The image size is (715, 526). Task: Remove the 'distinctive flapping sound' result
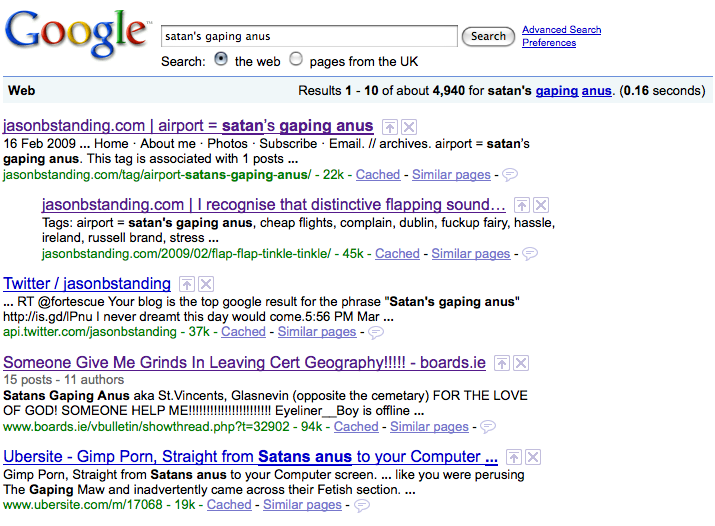pyautogui.click(x=541, y=205)
